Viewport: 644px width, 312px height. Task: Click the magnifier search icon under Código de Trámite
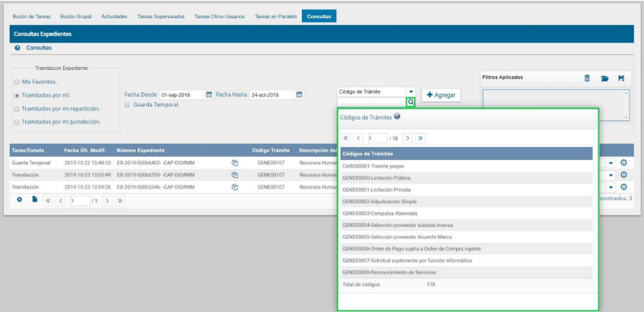click(x=411, y=101)
